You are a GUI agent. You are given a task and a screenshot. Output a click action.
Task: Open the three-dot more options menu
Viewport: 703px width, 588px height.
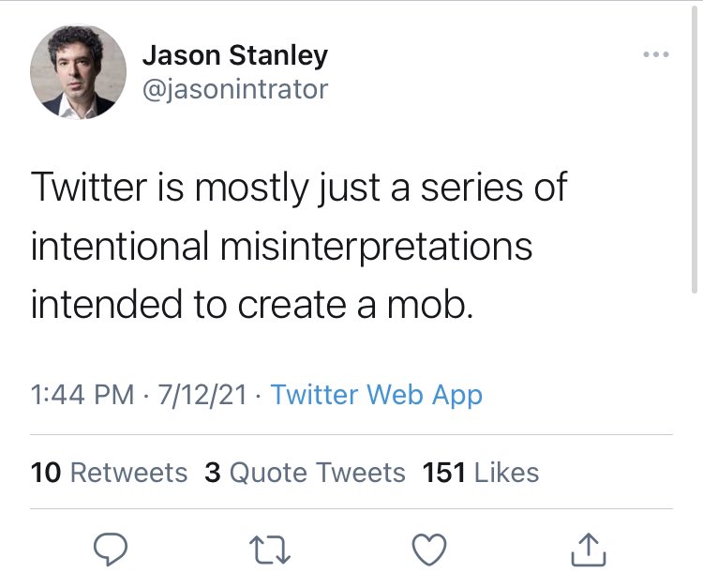(x=656, y=55)
